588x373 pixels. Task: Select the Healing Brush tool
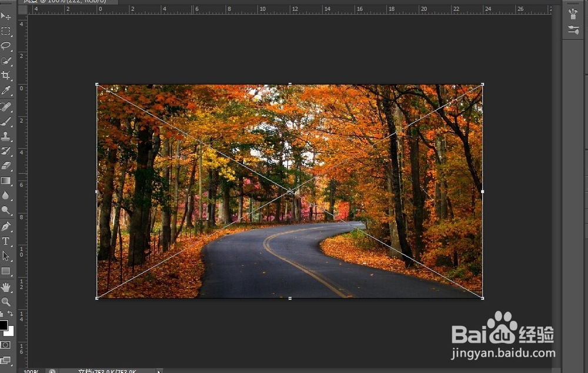coord(6,107)
